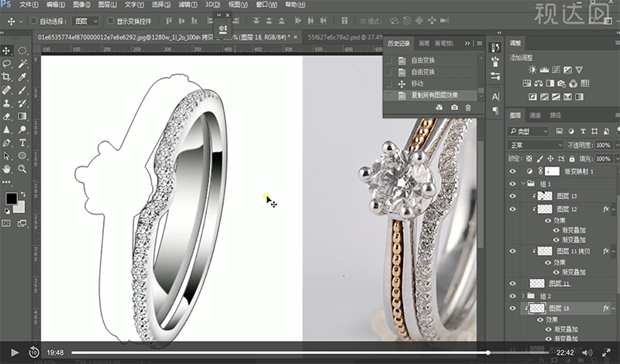The height and width of the screenshot is (364, 620).
Task: Hide layer 图层 12
Action: 513,209
